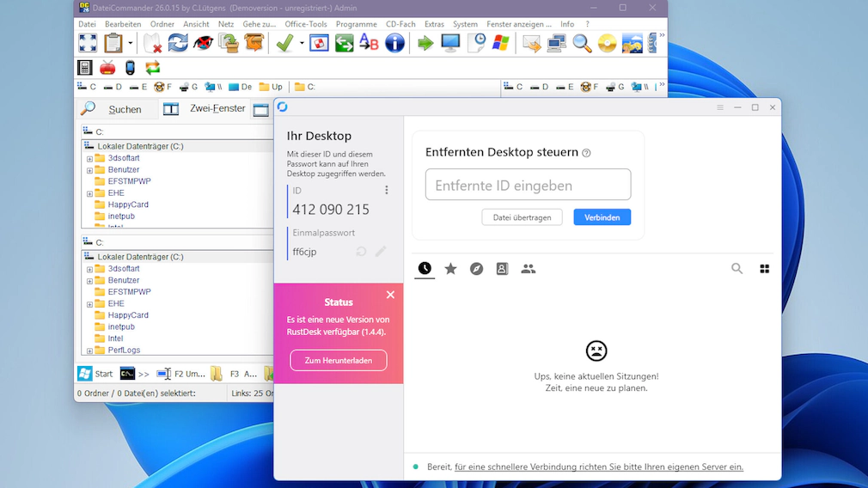Screen dimensions: 868x488
Task: Click the magnifying glass icon in top toolbar
Action: pyautogui.click(x=582, y=43)
